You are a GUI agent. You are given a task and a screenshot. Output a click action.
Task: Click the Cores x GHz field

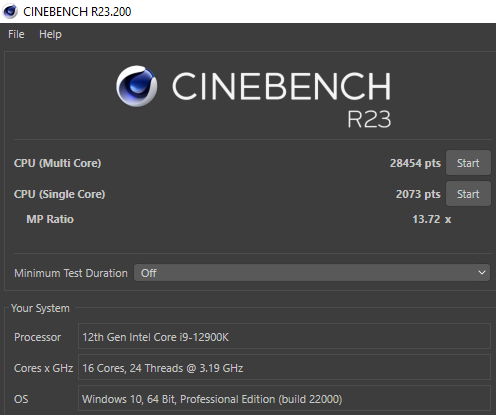[284, 367]
